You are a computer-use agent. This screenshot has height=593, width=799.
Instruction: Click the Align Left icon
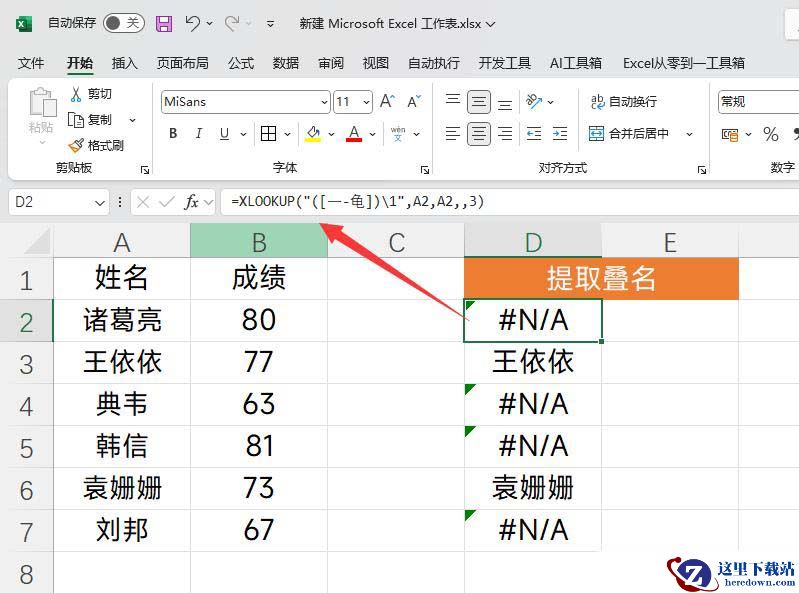click(453, 133)
